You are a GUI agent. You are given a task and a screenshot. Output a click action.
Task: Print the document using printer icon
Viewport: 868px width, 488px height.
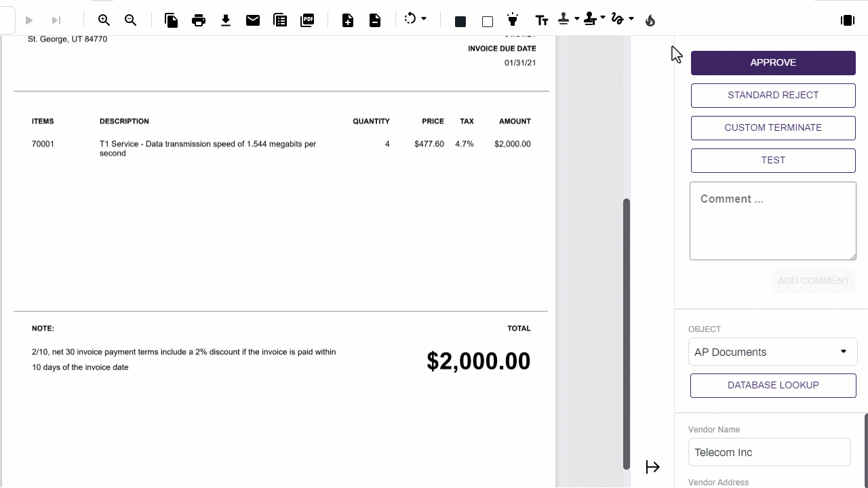tap(199, 20)
